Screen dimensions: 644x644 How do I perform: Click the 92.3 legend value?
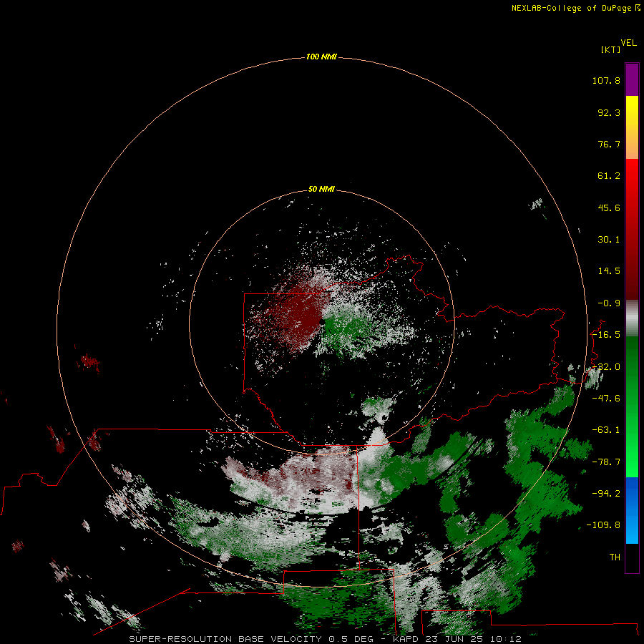[x=609, y=112]
